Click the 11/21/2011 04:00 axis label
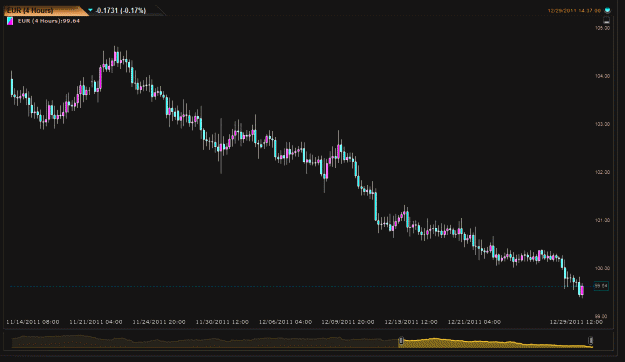The width and height of the screenshot is (625, 362). click(96, 322)
